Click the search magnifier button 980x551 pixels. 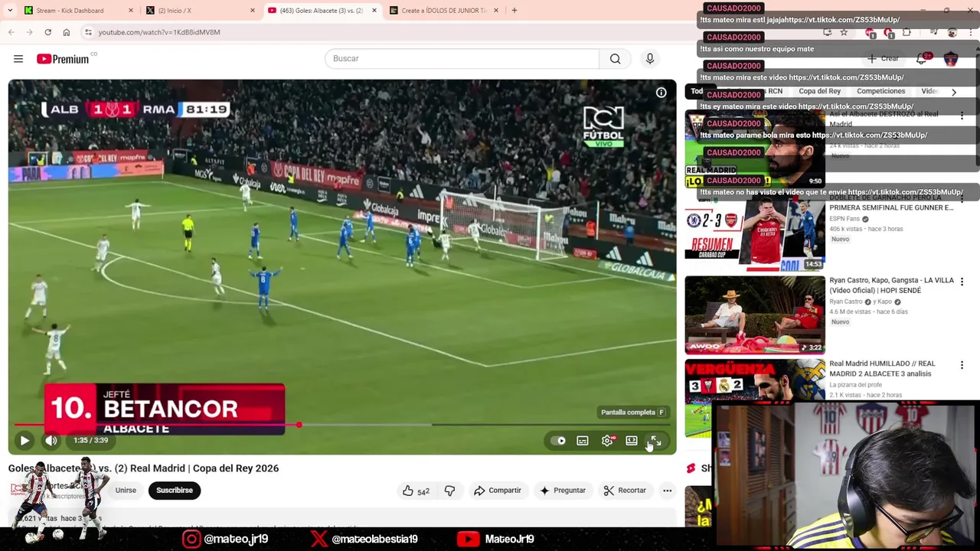[615, 59]
